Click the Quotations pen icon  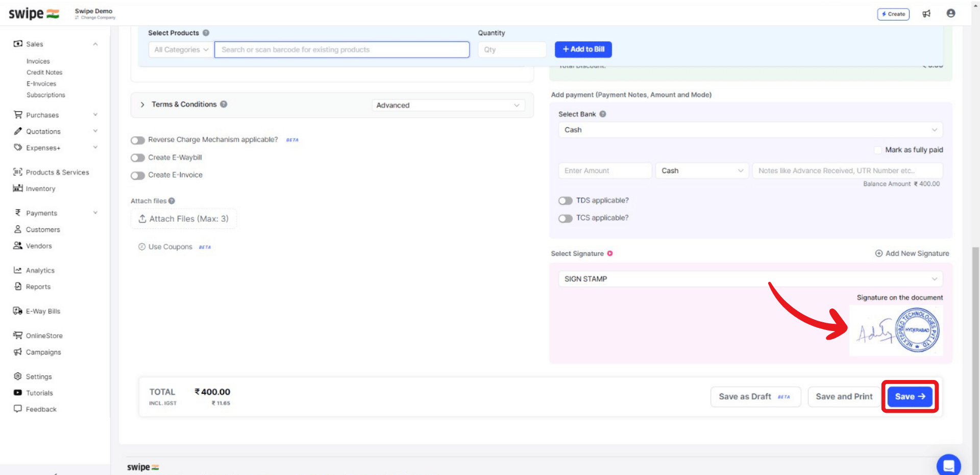pyautogui.click(x=18, y=131)
